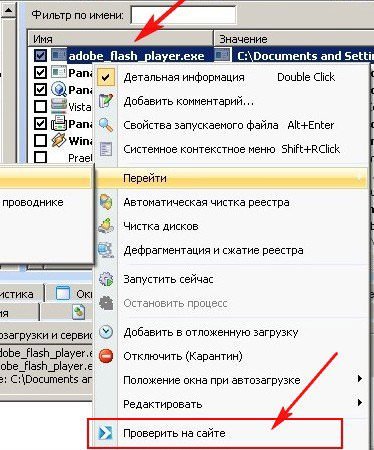
Task: Choose Добавить комментарий… from context menu
Action: (x=232, y=101)
